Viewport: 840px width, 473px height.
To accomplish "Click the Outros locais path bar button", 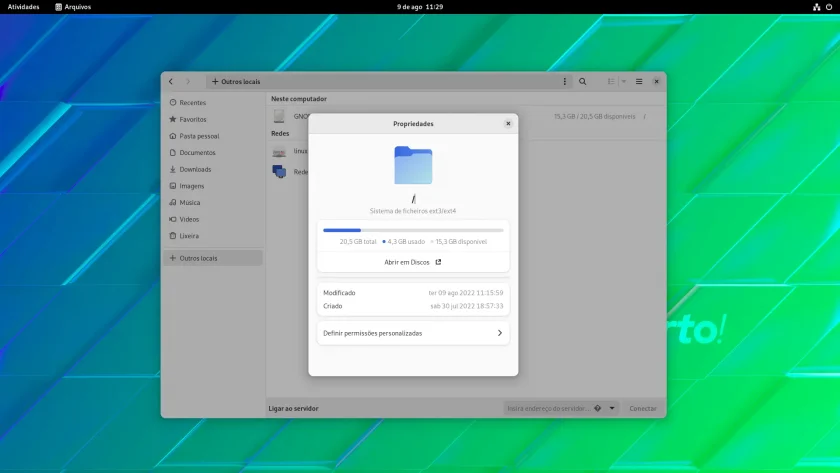I will coord(236,81).
